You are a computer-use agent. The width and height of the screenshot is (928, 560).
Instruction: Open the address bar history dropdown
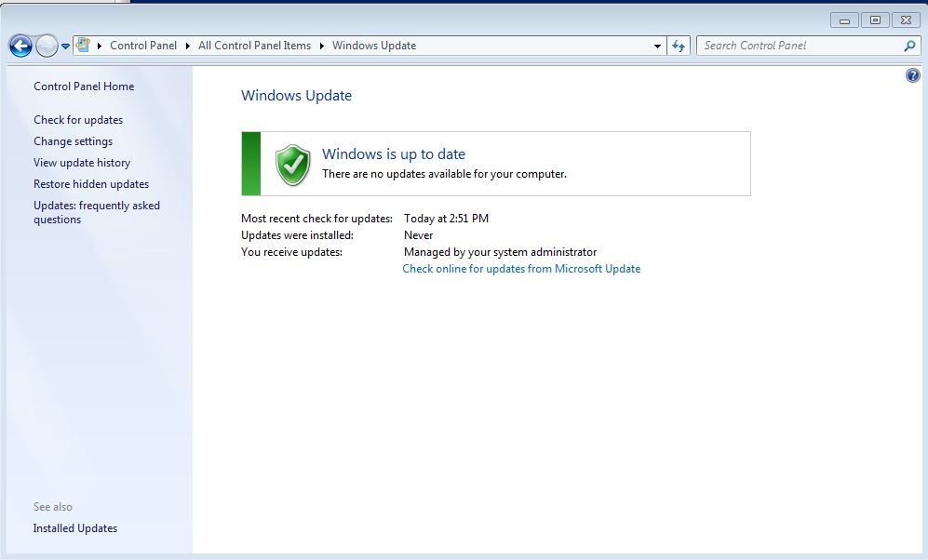[657, 46]
